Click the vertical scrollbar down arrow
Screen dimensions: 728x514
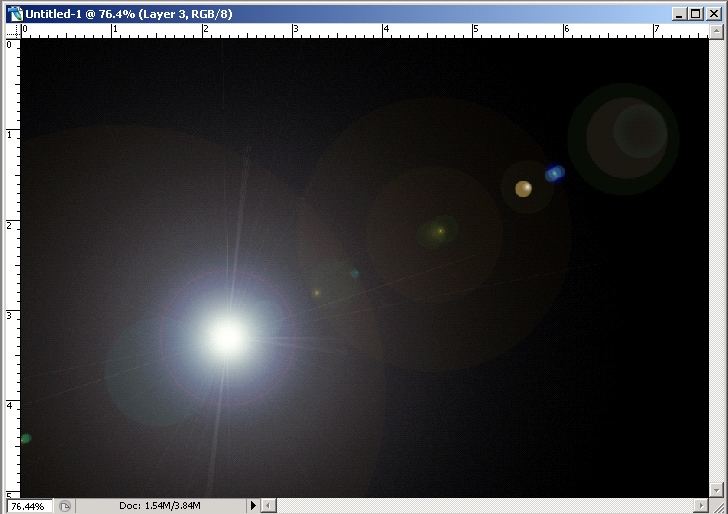716,490
